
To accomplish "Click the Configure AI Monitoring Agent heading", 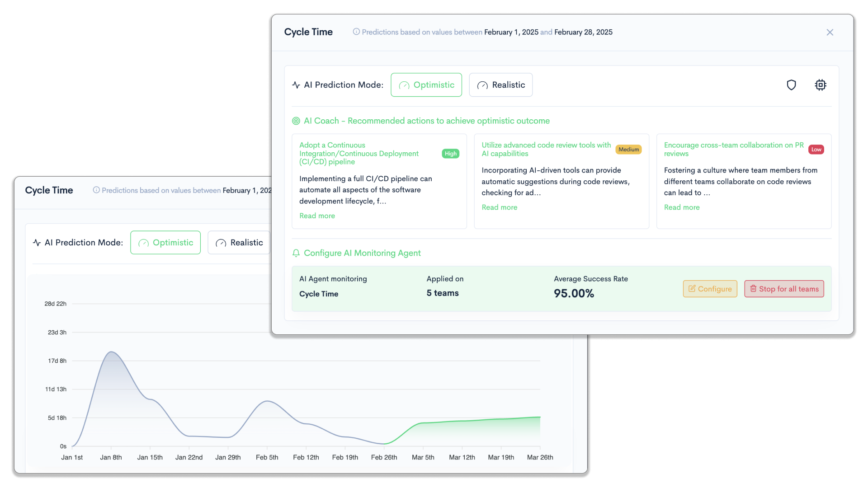I will point(362,253).
